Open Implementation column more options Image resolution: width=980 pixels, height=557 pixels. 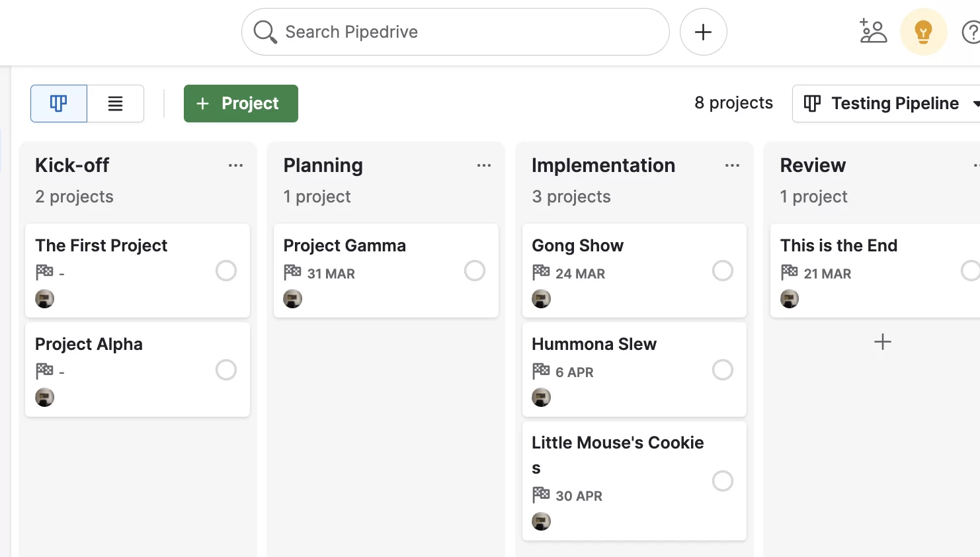[732, 165]
